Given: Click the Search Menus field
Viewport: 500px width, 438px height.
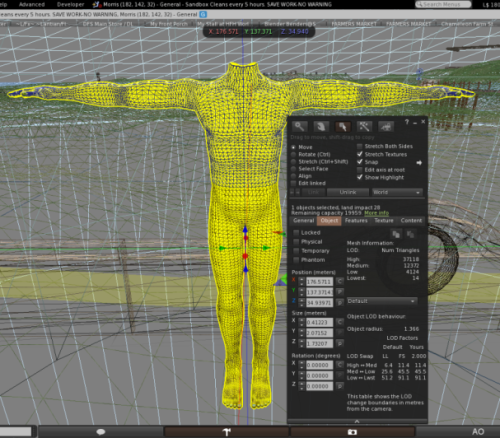Looking at the screenshot, I should [x=443, y=4].
